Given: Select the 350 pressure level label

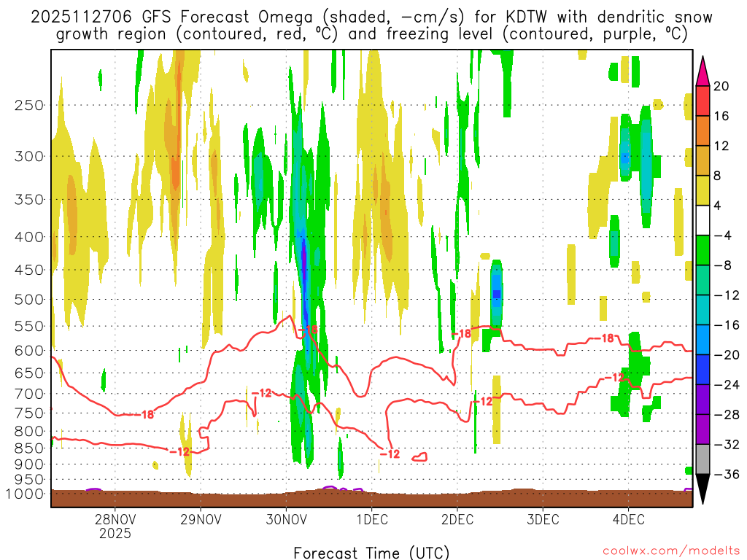Looking at the screenshot, I should tap(29, 200).
